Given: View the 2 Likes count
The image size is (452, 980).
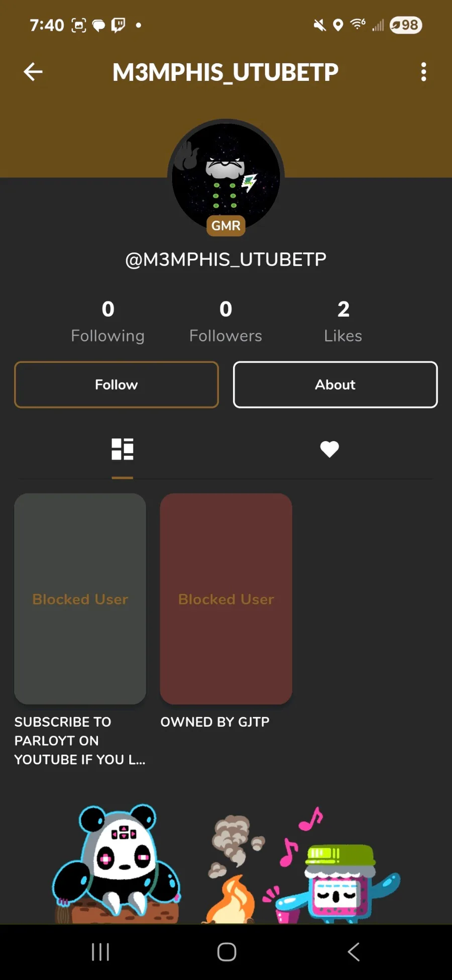Looking at the screenshot, I should click(343, 322).
